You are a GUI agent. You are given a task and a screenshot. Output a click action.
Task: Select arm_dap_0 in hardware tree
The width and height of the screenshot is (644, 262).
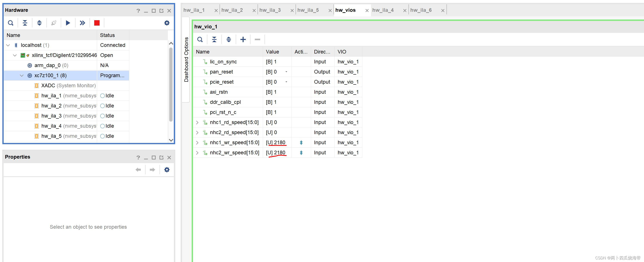click(51, 66)
